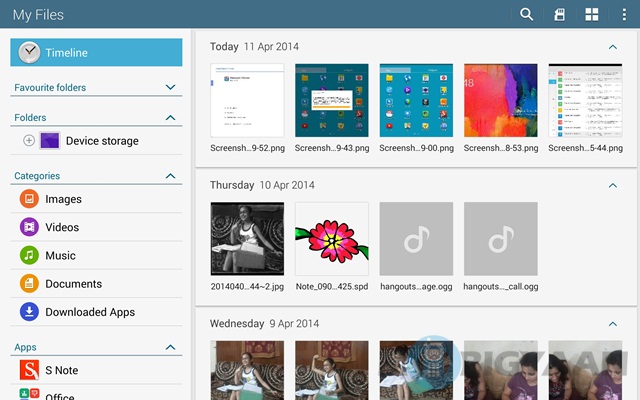
Task: Expand Device storage with plus icon
Action: pos(29,140)
